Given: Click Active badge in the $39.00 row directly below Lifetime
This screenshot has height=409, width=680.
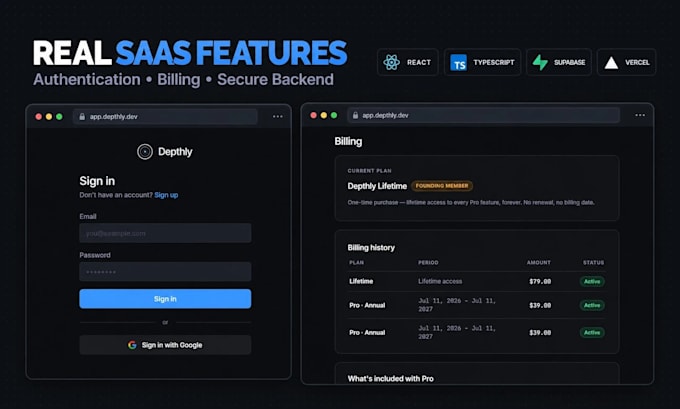Looking at the screenshot, I should pyautogui.click(x=592, y=305).
